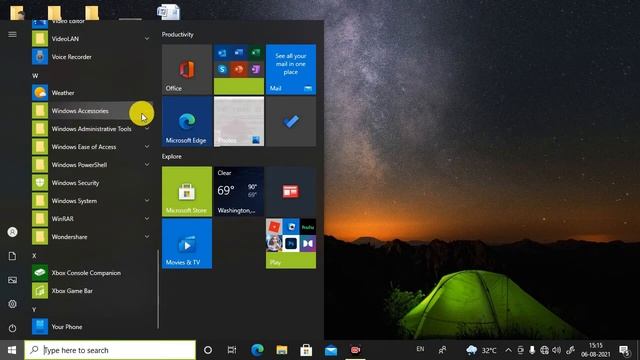Image resolution: width=640 pixels, height=360 pixels.
Task: Open the Movies & TV tile
Action: click(187, 244)
